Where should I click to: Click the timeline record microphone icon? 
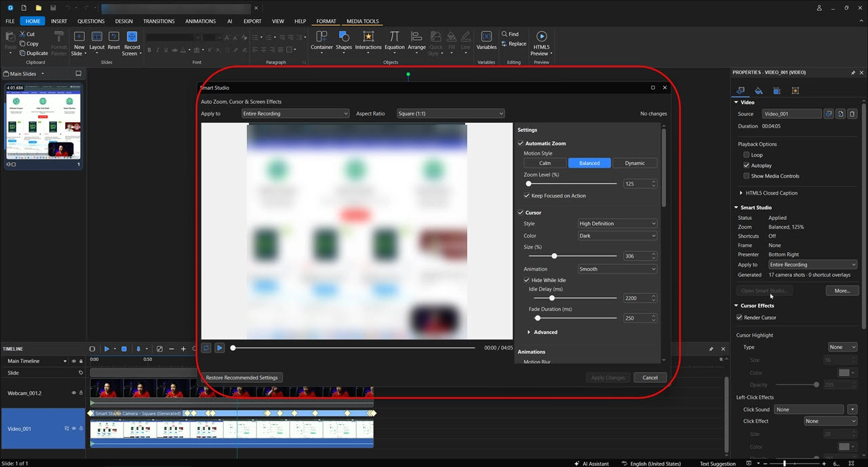coord(138,349)
